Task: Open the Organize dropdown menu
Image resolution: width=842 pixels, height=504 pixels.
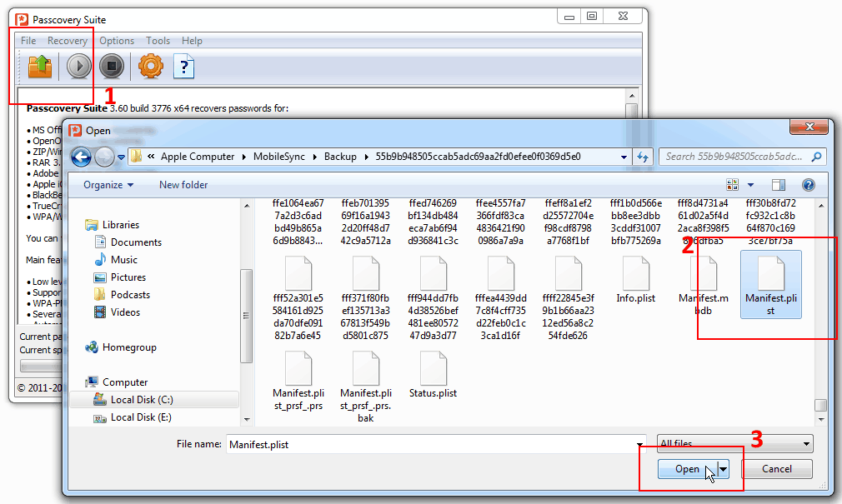Action: point(108,185)
